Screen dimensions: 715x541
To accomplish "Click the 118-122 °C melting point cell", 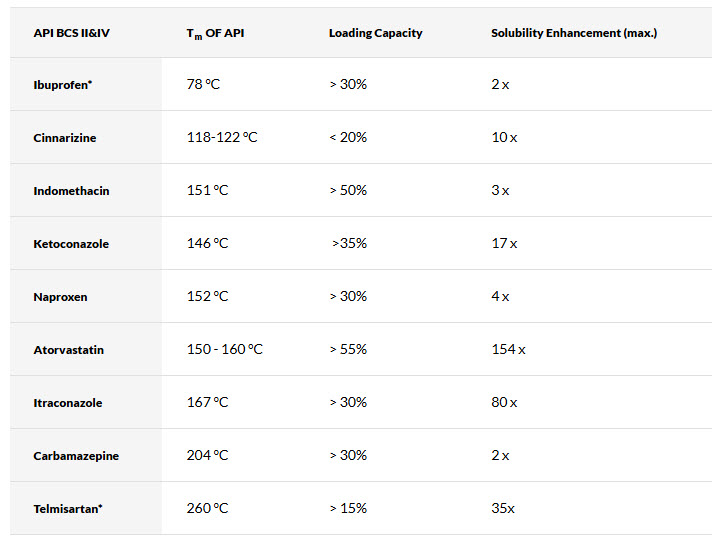I will pyautogui.click(x=222, y=137).
